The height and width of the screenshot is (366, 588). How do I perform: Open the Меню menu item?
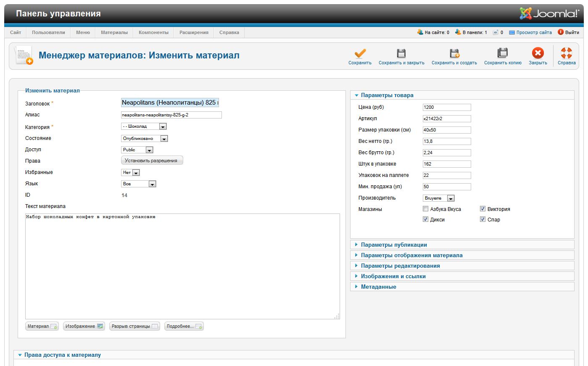coord(83,32)
